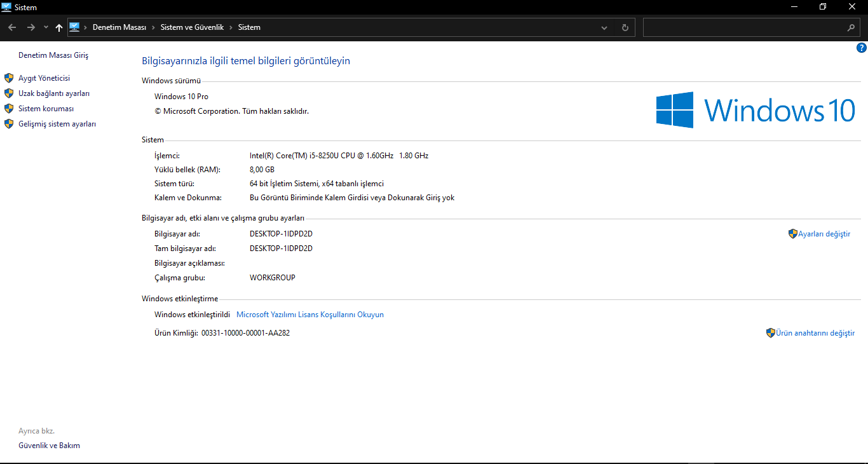Click shield icon beside Gelişmiş sistem ayarları
This screenshot has height=464, width=868.
click(x=9, y=124)
